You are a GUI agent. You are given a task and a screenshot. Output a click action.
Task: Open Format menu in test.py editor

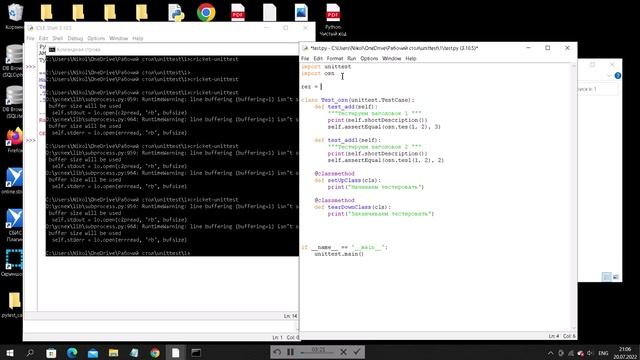pos(335,58)
